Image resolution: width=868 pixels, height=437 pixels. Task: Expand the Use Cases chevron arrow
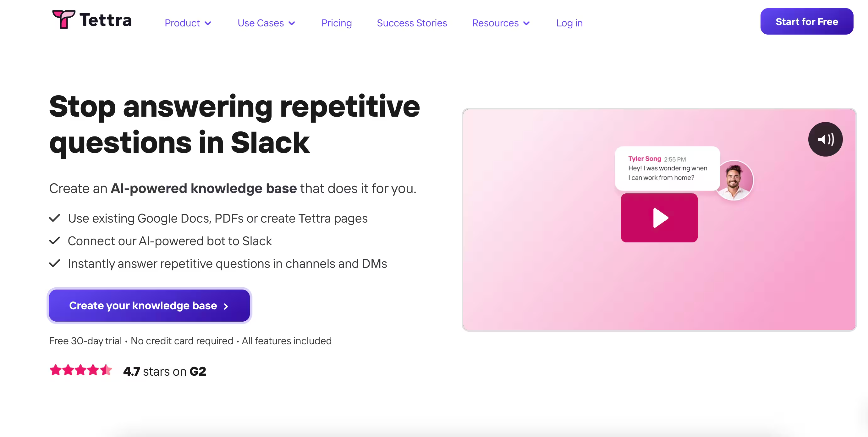292,23
